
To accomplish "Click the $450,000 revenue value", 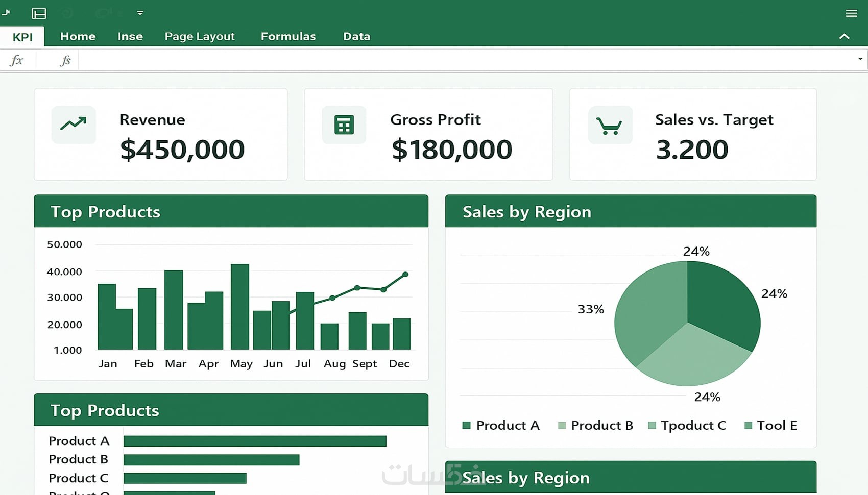I will coord(182,150).
